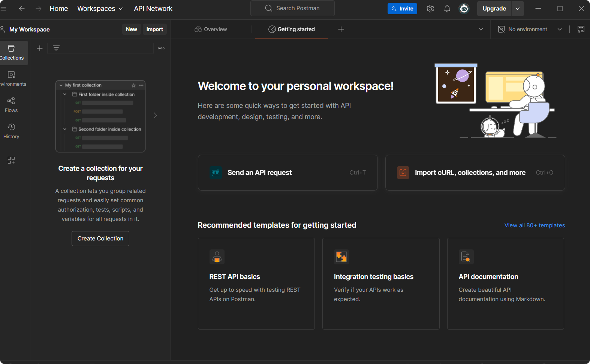Click the no-environment icon
This screenshot has width=590, height=364.
point(501,29)
